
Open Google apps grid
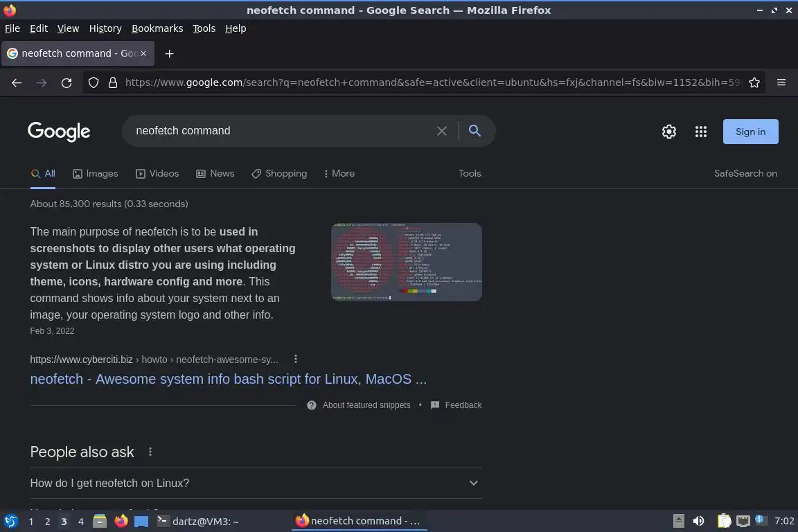[701, 132]
